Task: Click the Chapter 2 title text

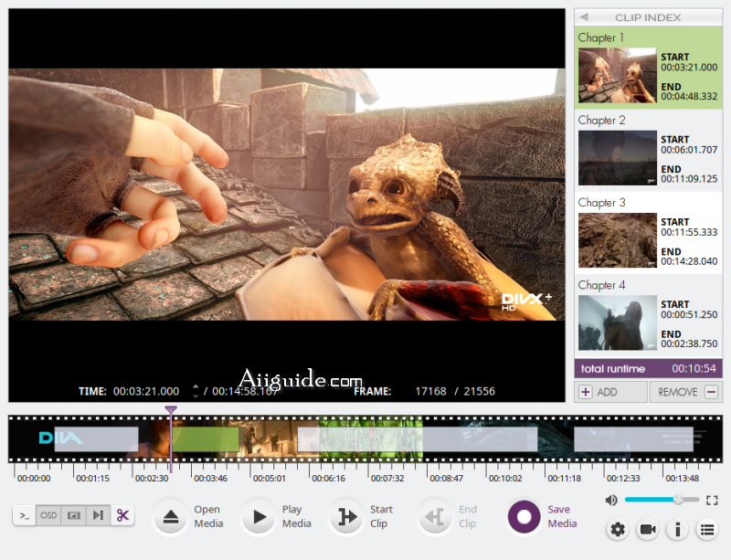Action: point(601,121)
